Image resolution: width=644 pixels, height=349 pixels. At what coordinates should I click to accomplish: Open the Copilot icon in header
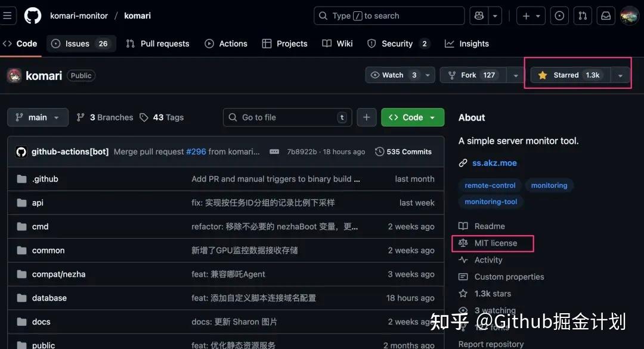pos(479,16)
